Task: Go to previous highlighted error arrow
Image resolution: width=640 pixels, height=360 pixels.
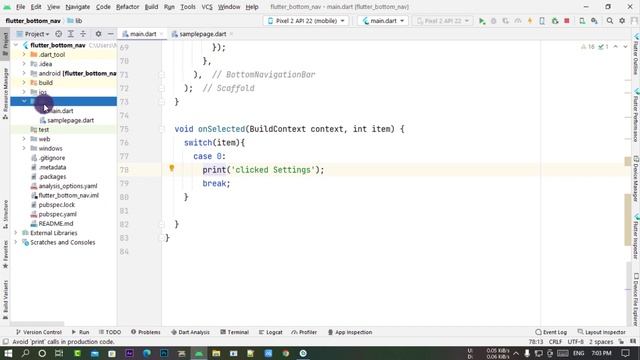Action: (x=616, y=47)
